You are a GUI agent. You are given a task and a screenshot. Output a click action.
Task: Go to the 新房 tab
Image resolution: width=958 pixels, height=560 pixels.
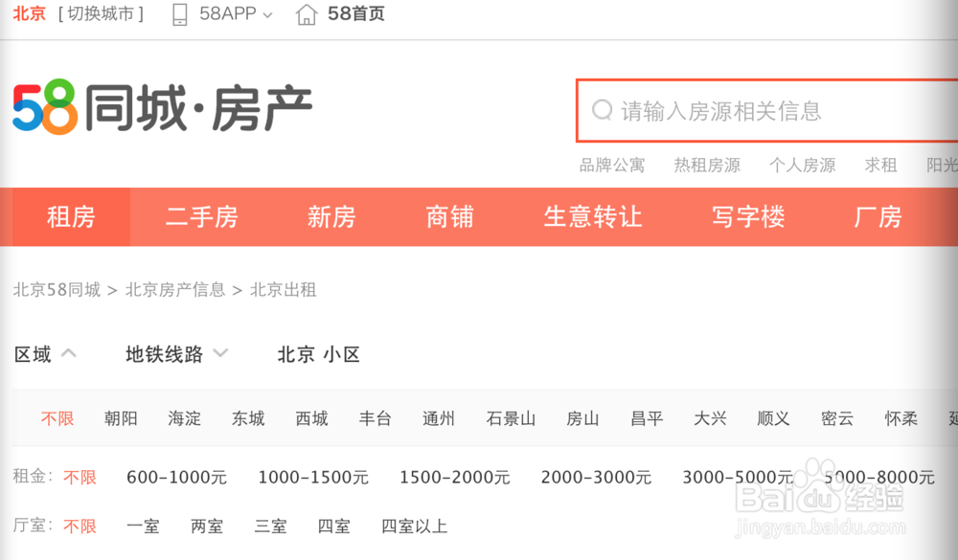click(331, 216)
